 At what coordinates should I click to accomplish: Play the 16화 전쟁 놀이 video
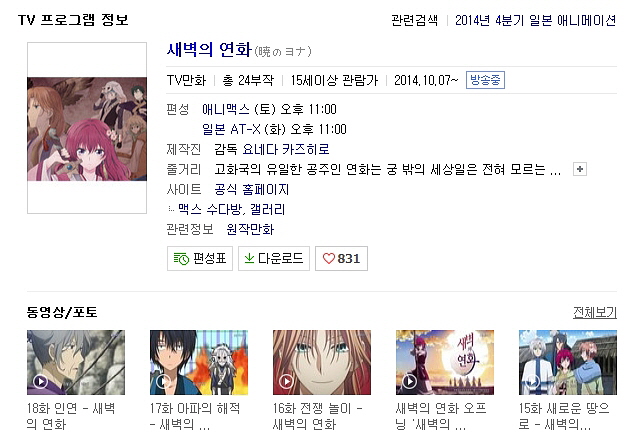click(x=322, y=362)
